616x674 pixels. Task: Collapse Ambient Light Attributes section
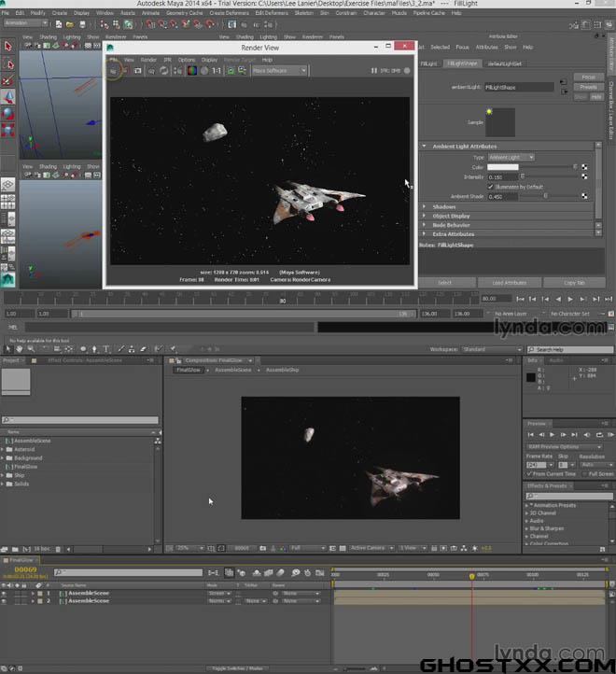pyautogui.click(x=425, y=147)
